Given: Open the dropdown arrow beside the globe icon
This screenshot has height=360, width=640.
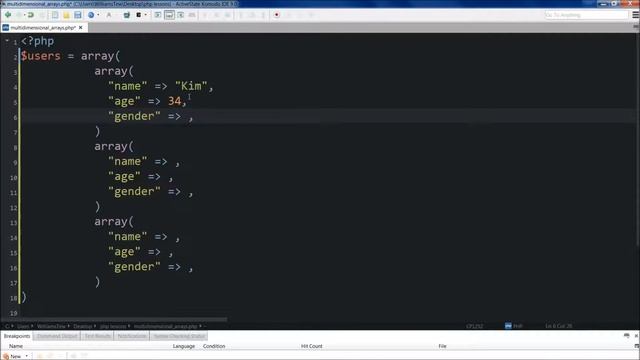Looking at the screenshot, I should (x=98, y=15).
